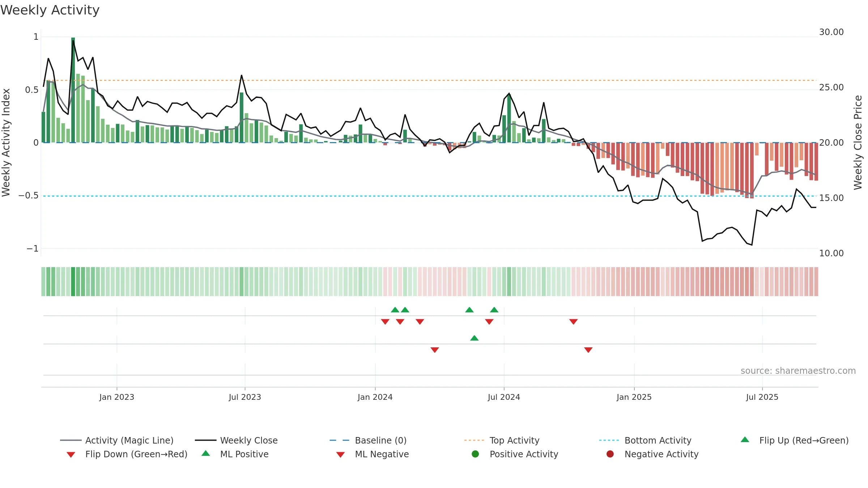The image size is (868, 488).
Task: Click the 0.5 activity axis label
Action: [31, 90]
